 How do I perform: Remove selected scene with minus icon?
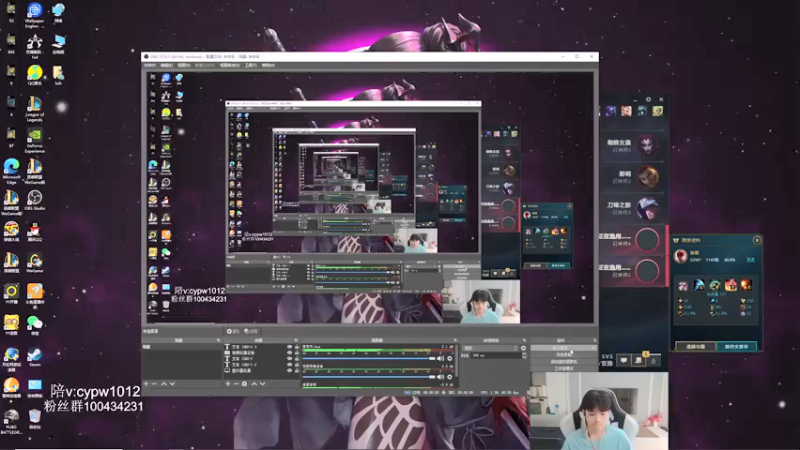click(x=154, y=384)
